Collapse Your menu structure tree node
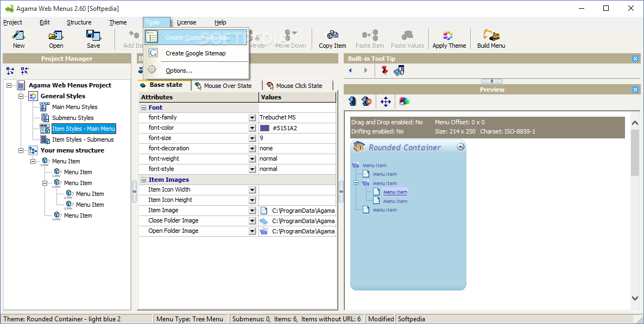 [21, 151]
